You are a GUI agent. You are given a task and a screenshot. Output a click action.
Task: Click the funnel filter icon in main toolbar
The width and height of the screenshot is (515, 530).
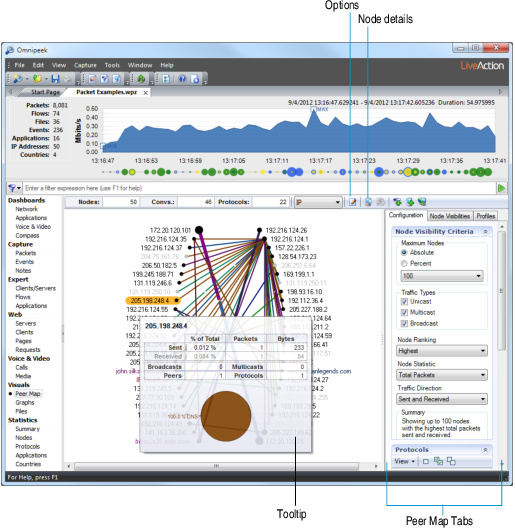tap(104, 79)
